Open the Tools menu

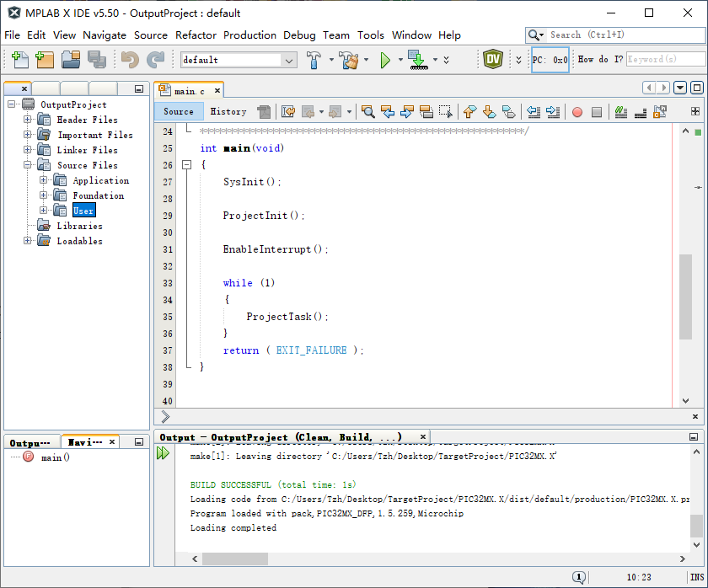tap(371, 35)
